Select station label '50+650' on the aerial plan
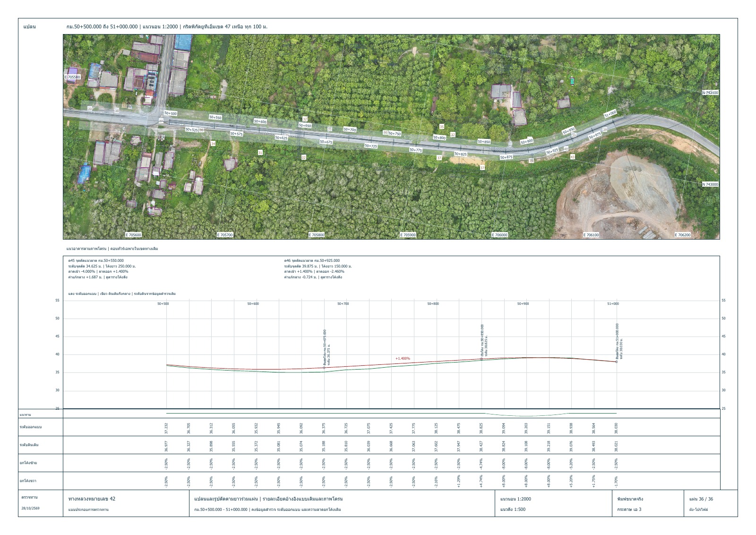Image resolution: width=756 pixels, height=535 pixels. (x=305, y=126)
